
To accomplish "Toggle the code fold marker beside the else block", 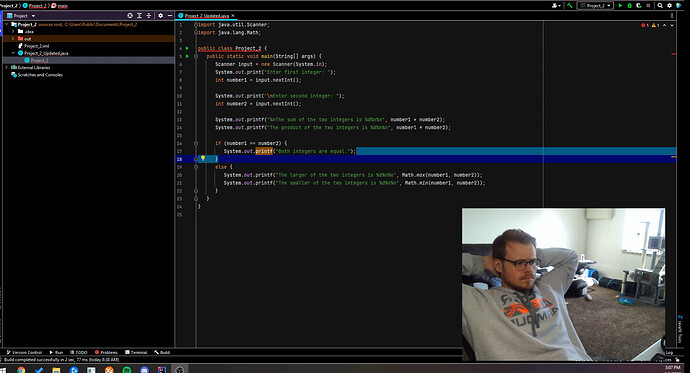I will [196, 167].
